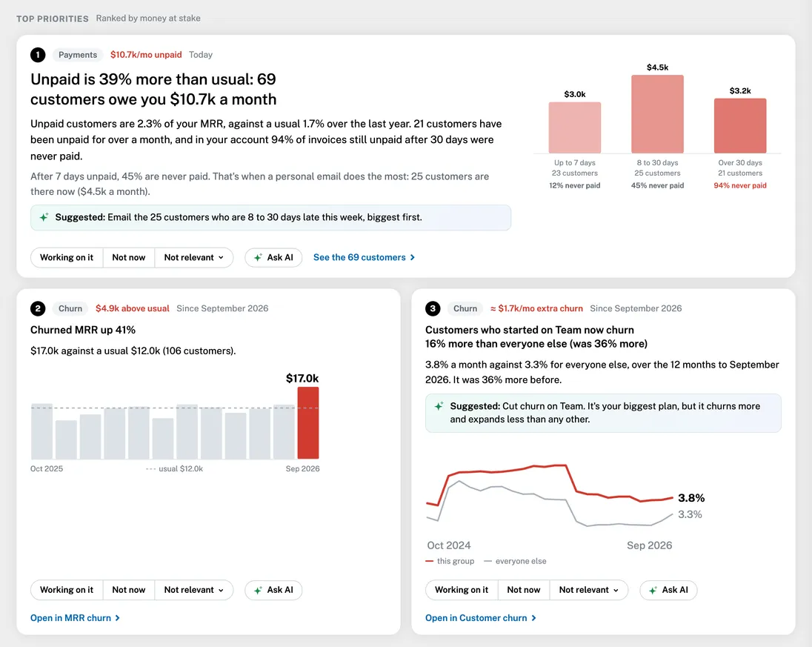
Task: Mark the unpaid customers priority as Working on it
Action: point(67,257)
